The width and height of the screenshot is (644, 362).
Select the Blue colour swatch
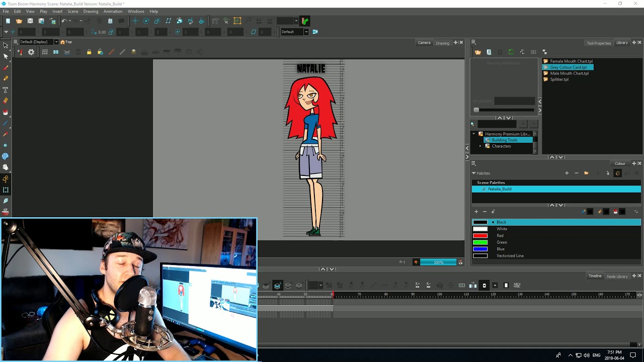(480, 249)
